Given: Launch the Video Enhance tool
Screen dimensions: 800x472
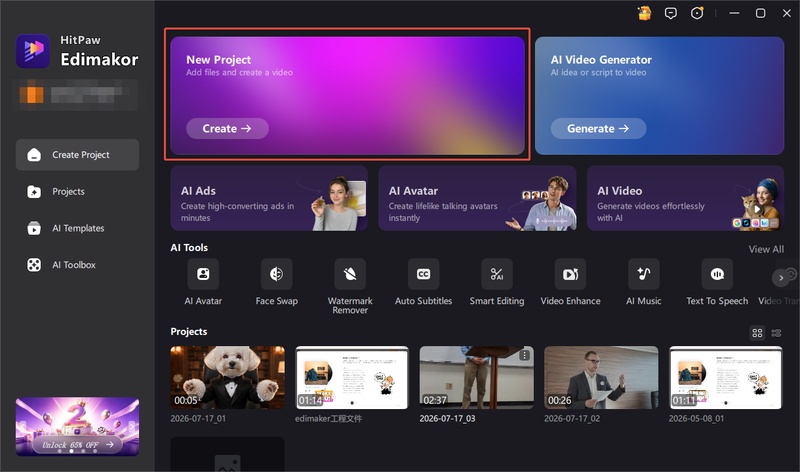Looking at the screenshot, I should (x=570, y=274).
